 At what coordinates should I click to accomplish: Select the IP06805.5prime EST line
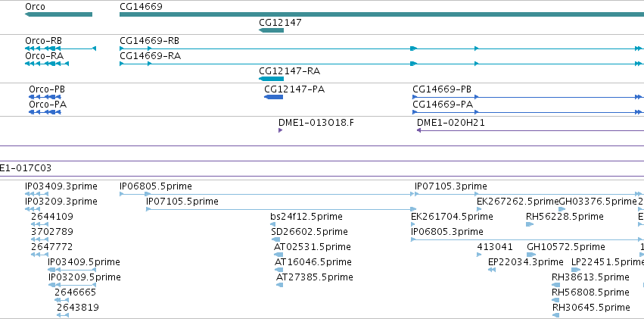(x=267, y=194)
